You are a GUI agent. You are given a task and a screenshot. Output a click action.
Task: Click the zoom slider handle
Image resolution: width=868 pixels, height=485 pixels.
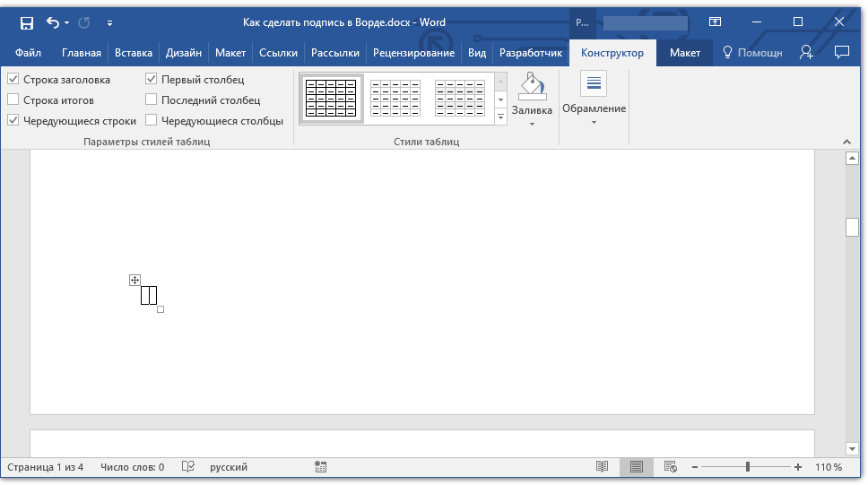747,467
